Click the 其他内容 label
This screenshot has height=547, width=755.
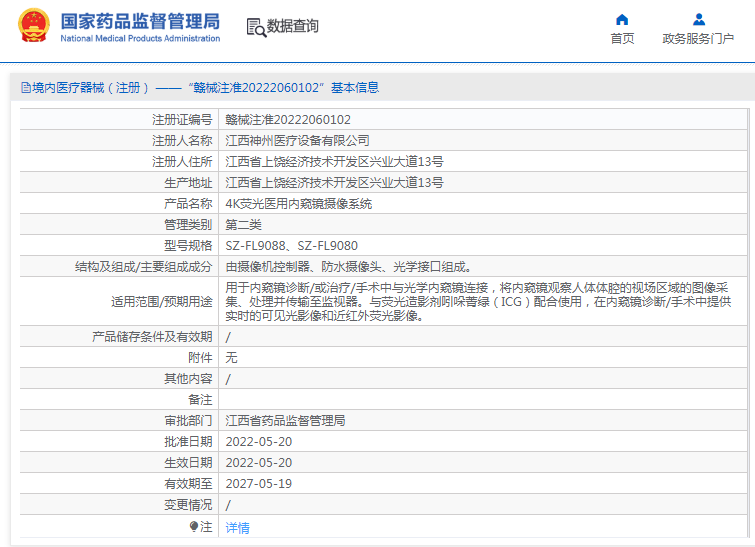(x=188, y=378)
